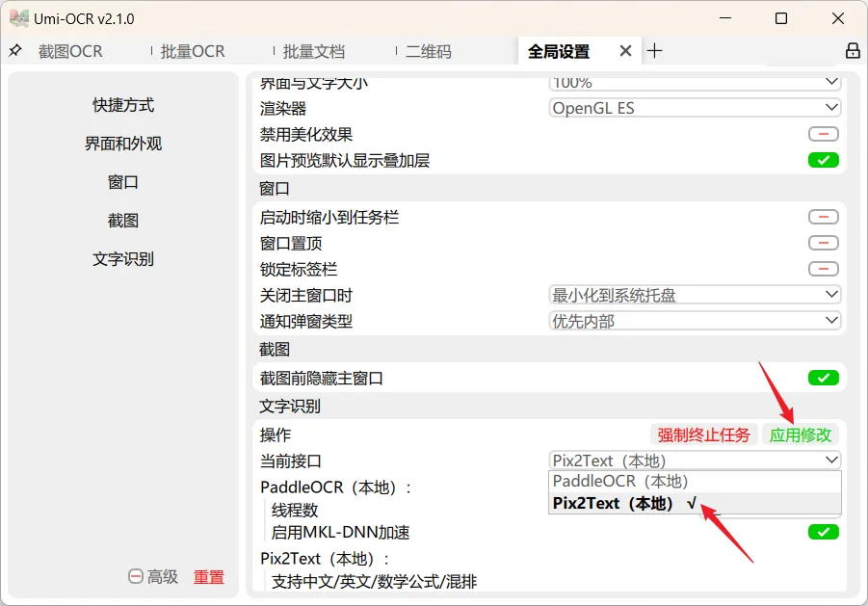Image resolution: width=868 pixels, height=606 pixels.
Task: Jump to 文字识别 section in sidebar
Action: (123, 259)
